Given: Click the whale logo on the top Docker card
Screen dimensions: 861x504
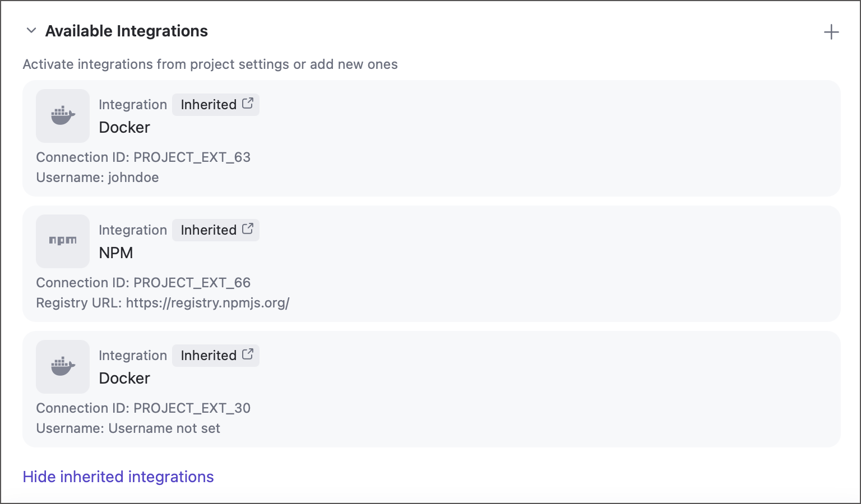Looking at the screenshot, I should (62, 116).
